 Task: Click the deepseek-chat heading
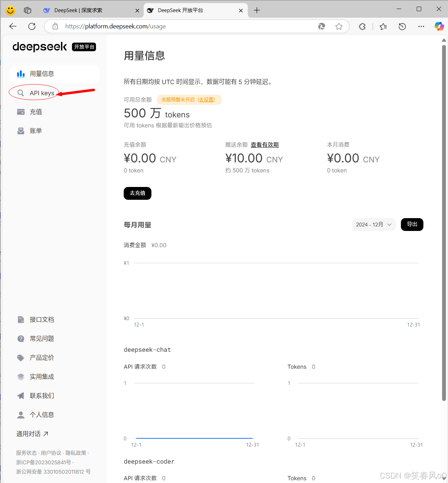coord(147,350)
